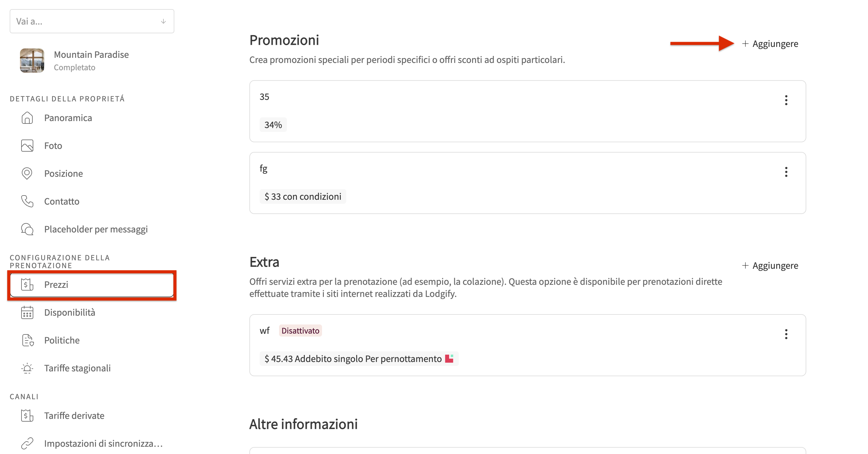Click the Foto image icon
This screenshot has height=454, width=868.
point(27,146)
